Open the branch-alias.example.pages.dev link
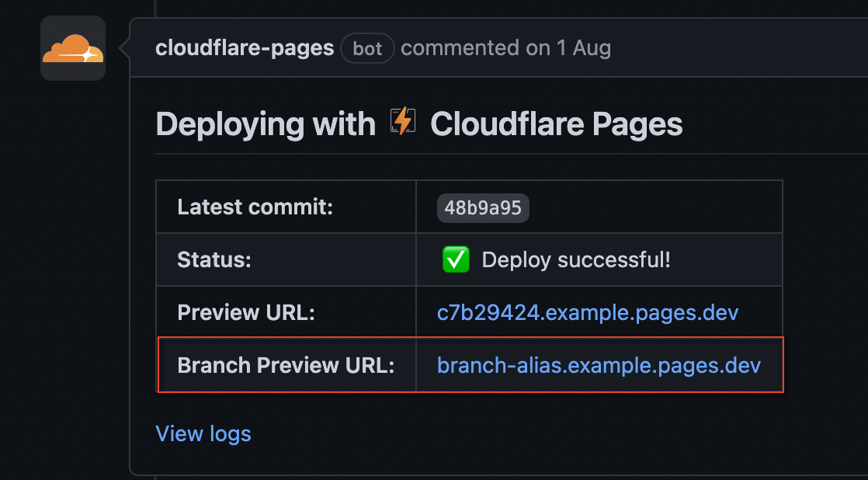Viewport: 868px width, 480px height. [598, 365]
